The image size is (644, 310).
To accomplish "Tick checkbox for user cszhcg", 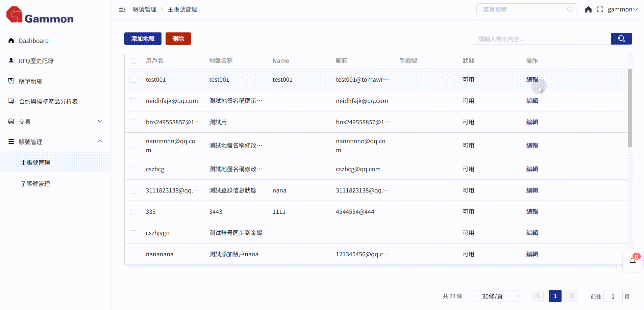I will click(133, 169).
